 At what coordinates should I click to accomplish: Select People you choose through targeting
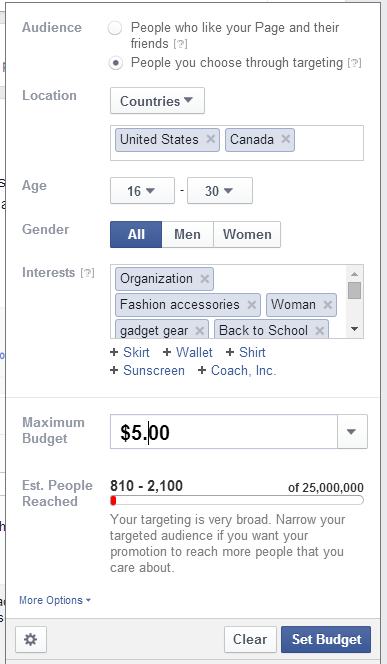(x=115, y=63)
